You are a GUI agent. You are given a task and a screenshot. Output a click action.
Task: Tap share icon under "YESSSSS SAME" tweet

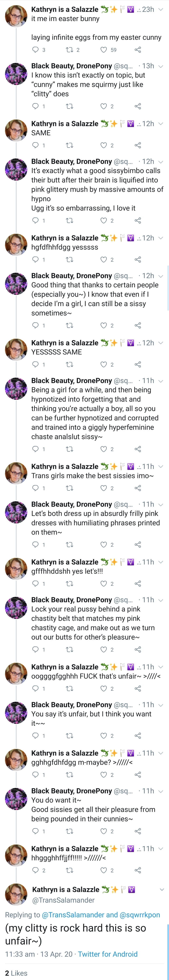pos(138,364)
